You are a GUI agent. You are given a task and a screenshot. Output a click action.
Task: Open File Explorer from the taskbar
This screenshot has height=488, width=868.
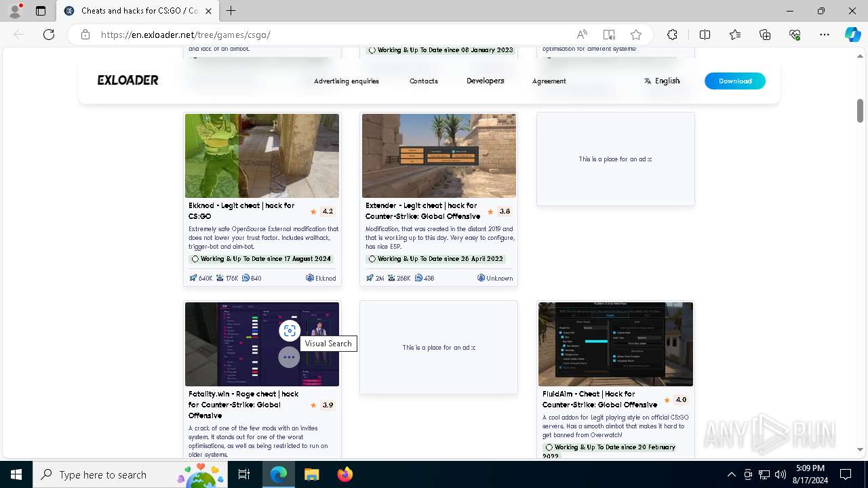click(311, 474)
